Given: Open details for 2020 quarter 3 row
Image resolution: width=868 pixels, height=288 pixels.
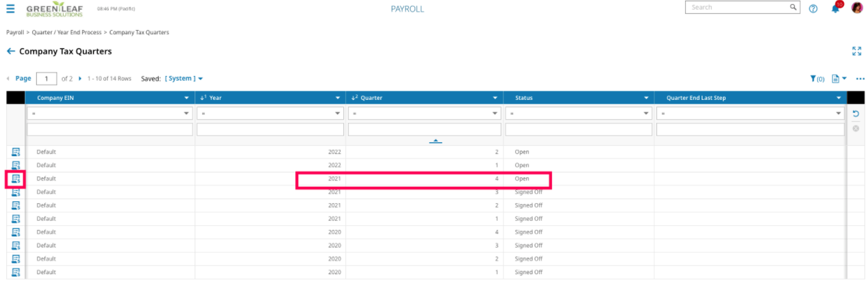Looking at the screenshot, I should pos(16,245).
